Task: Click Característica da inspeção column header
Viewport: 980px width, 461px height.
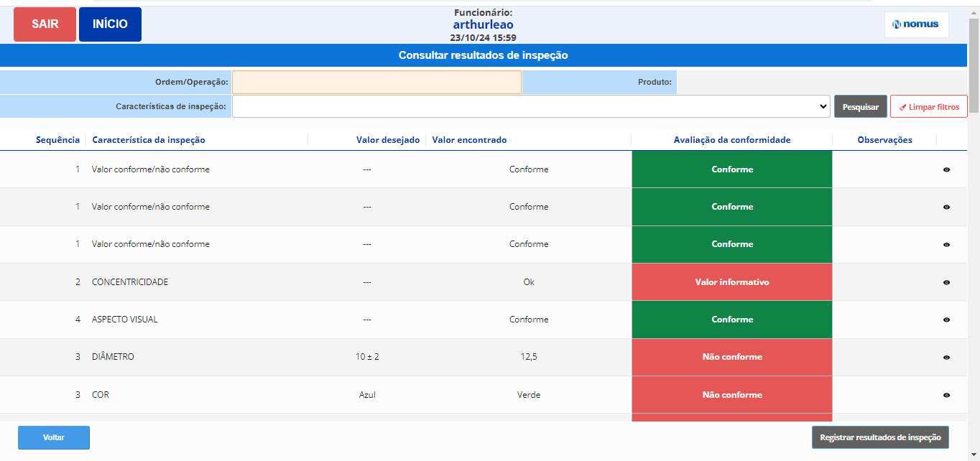Action: [x=149, y=140]
